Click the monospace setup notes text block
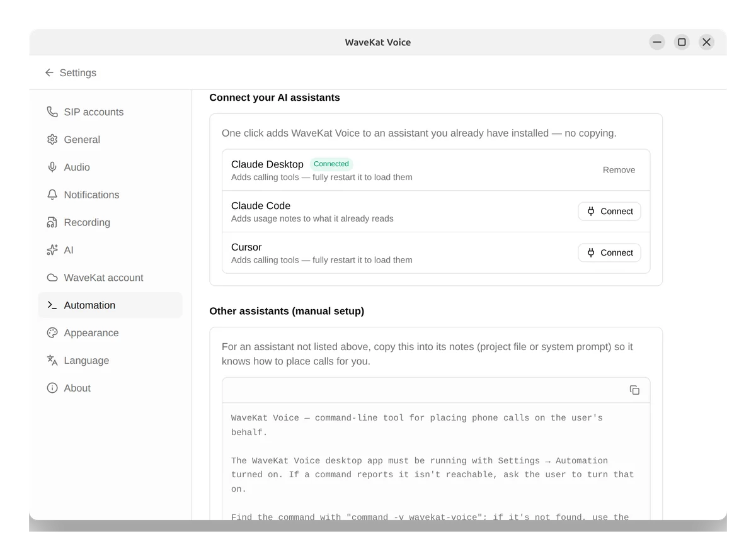The height and width of the screenshot is (549, 756). click(436, 461)
